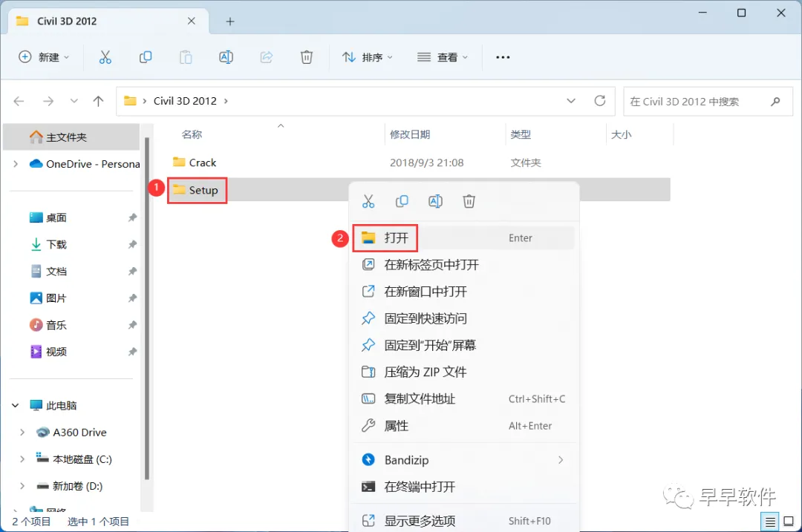Open recent locations dropdown arrow

74,101
